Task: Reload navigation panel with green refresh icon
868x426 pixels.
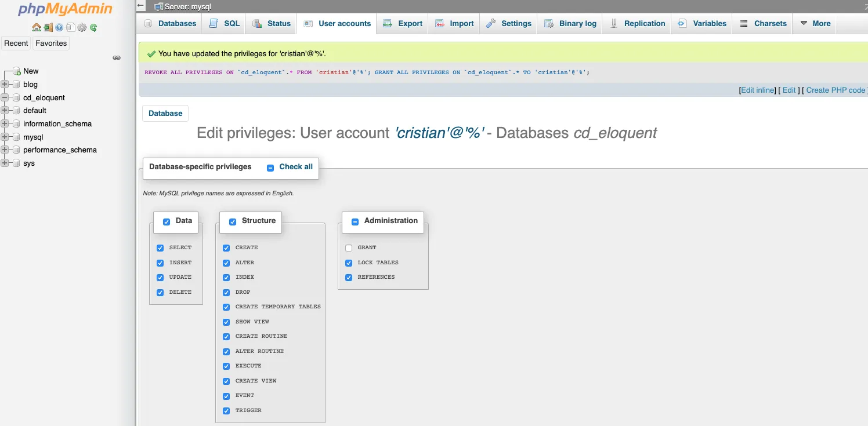Action: pos(93,27)
